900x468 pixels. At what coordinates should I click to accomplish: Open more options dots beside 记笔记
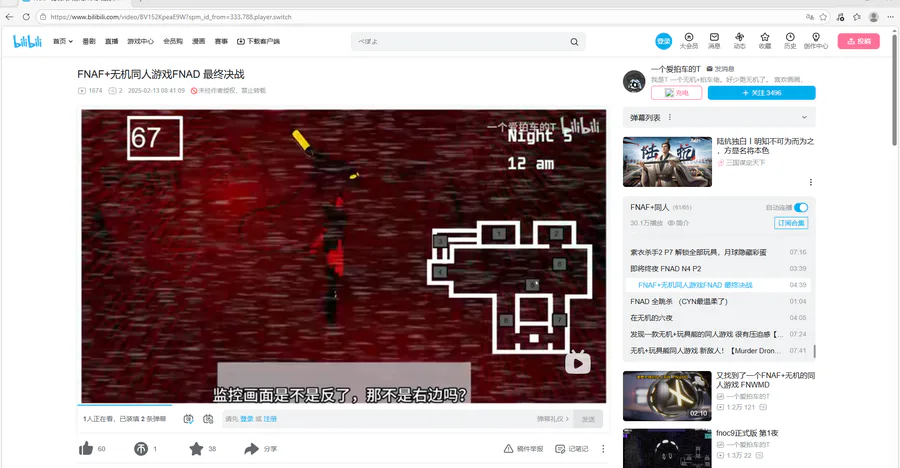click(603, 448)
